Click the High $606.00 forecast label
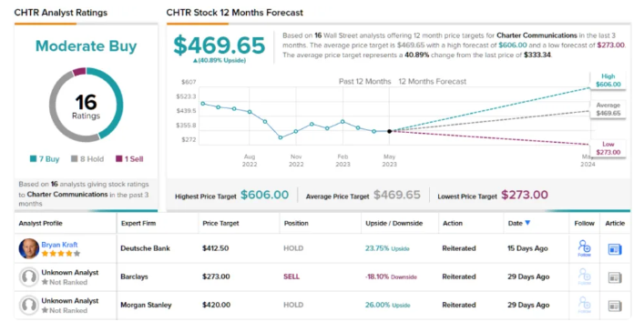The height and width of the screenshot is (332, 644). 608,80
